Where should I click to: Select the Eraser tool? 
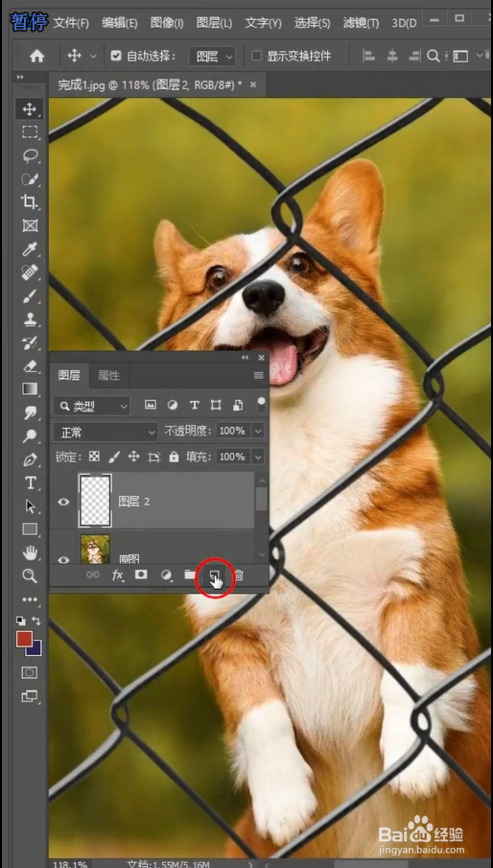30,366
